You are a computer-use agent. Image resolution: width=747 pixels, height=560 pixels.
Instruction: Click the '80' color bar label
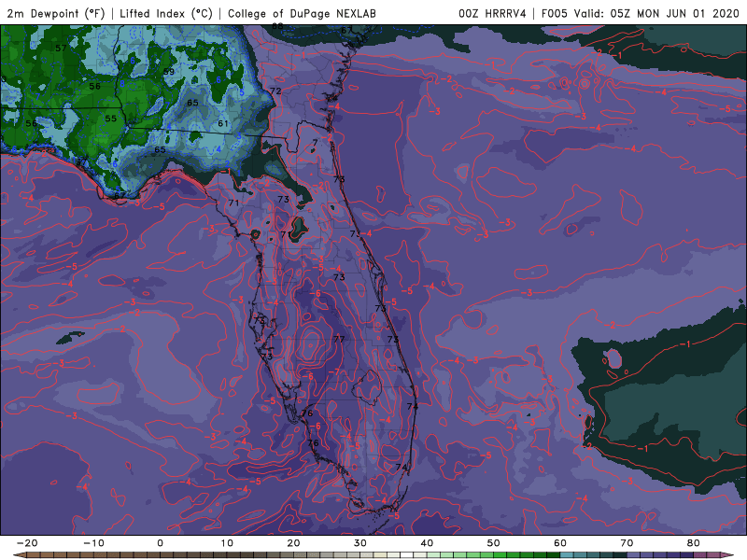[x=694, y=543]
